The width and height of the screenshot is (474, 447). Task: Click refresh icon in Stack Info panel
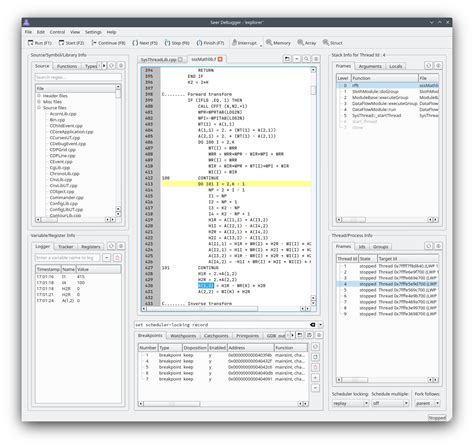429,66
